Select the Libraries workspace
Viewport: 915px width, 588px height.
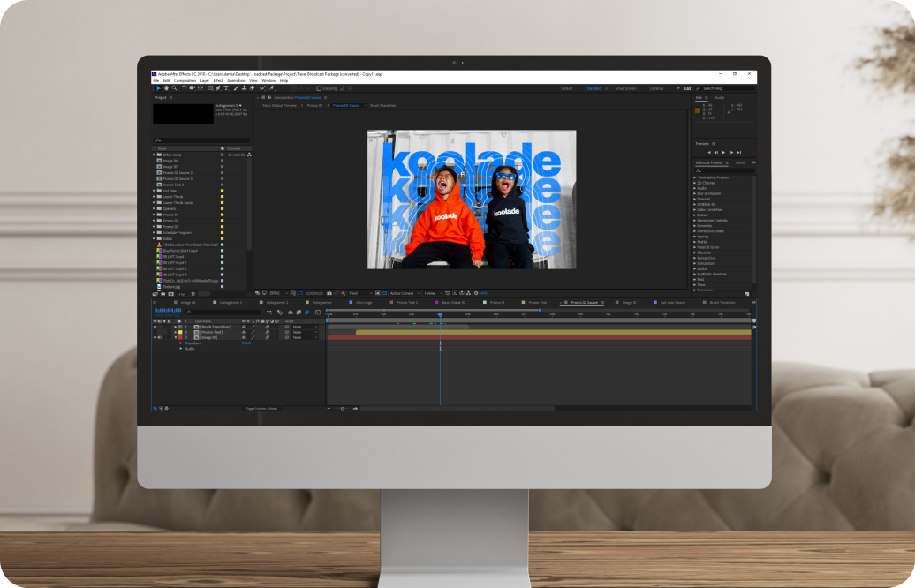[656, 88]
